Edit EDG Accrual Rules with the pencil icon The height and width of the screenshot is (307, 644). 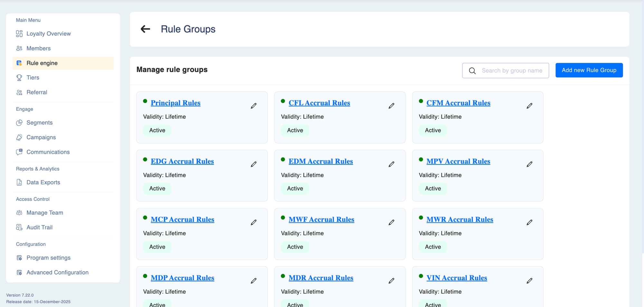tap(254, 164)
